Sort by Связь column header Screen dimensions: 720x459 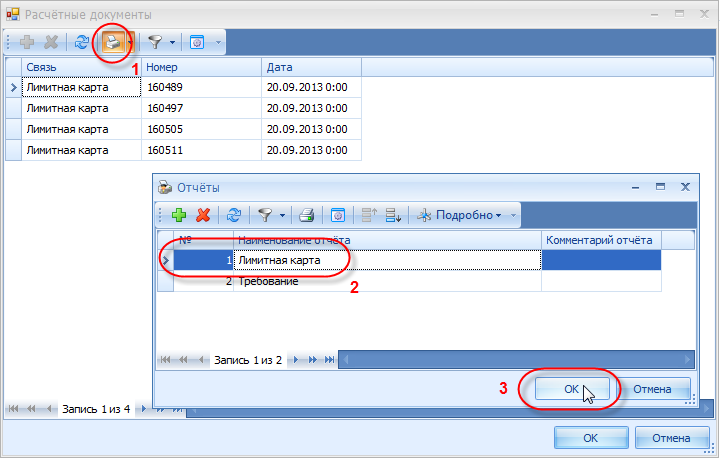click(81, 67)
